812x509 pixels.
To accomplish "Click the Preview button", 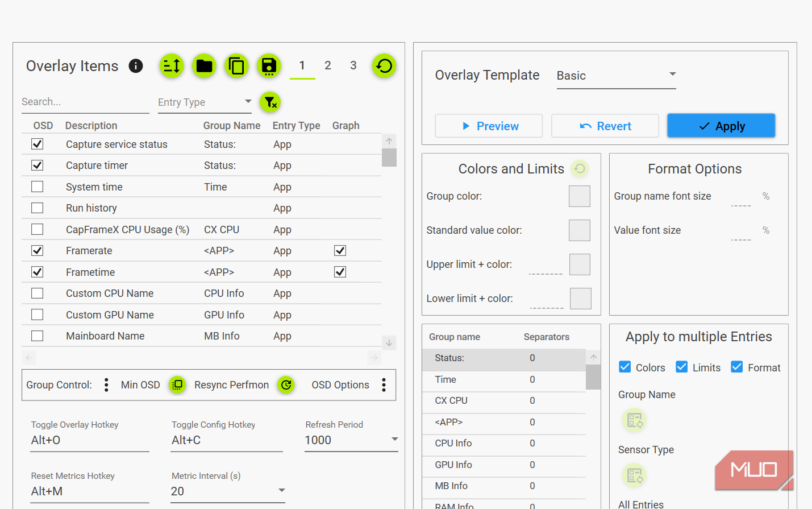I will click(489, 126).
